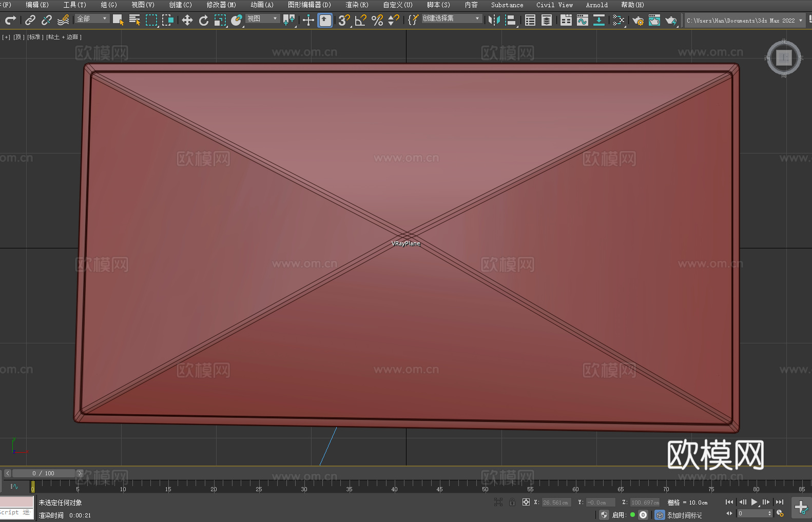This screenshot has width=812, height=522.
Task: Click the Edit Named Selection Sets icon
Action: tap(413, 20)
